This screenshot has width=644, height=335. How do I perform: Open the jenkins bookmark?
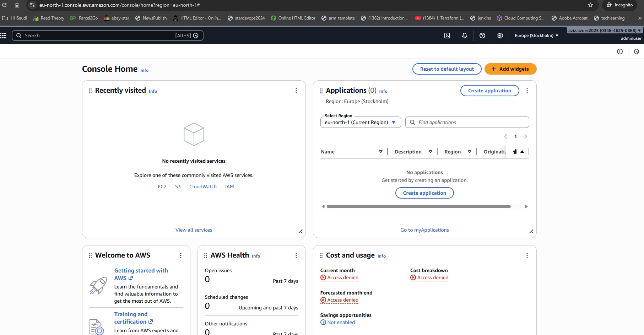(481, 18)
